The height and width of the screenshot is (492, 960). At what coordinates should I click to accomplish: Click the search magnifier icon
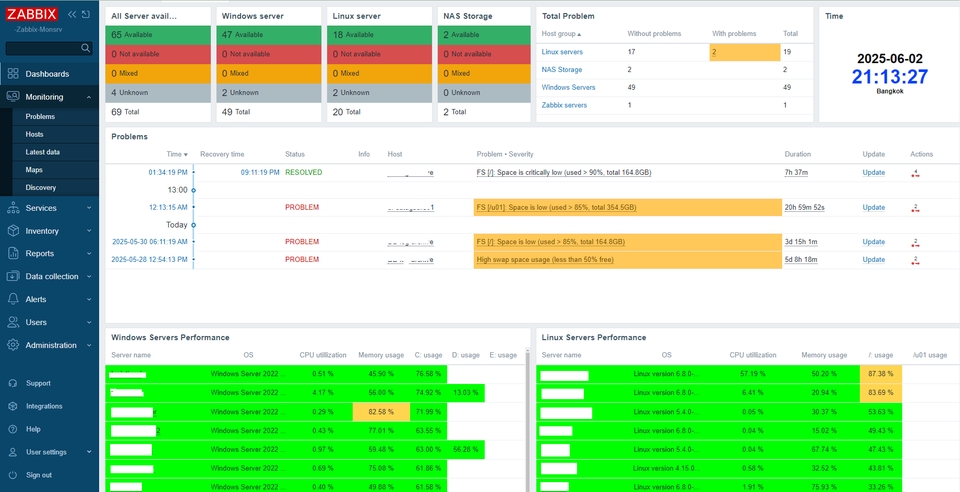click(85, 48)
